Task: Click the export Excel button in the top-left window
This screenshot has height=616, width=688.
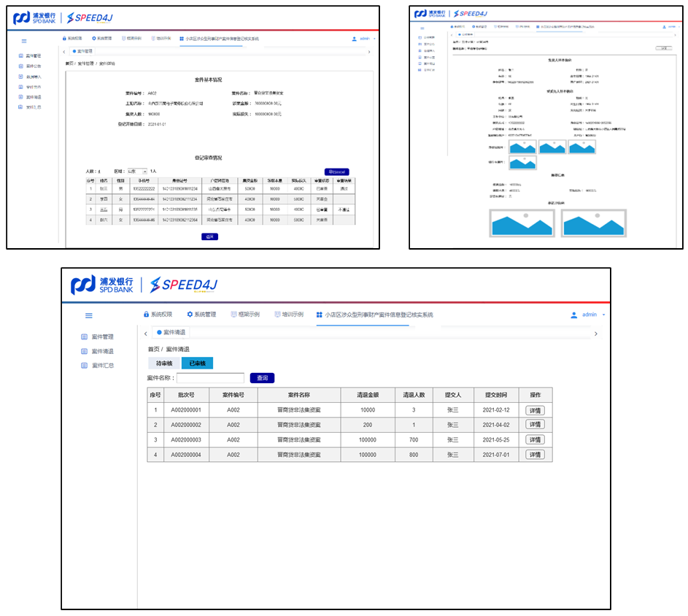Action: coord(336,172)
